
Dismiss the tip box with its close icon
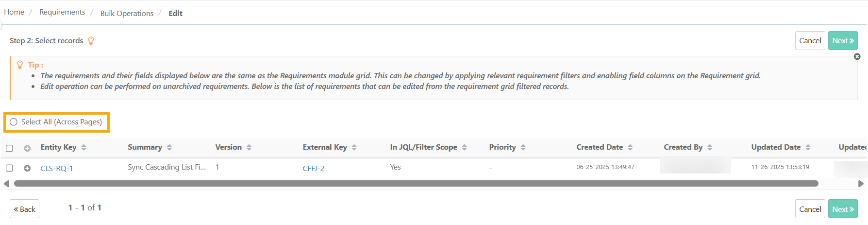[857, 57]
